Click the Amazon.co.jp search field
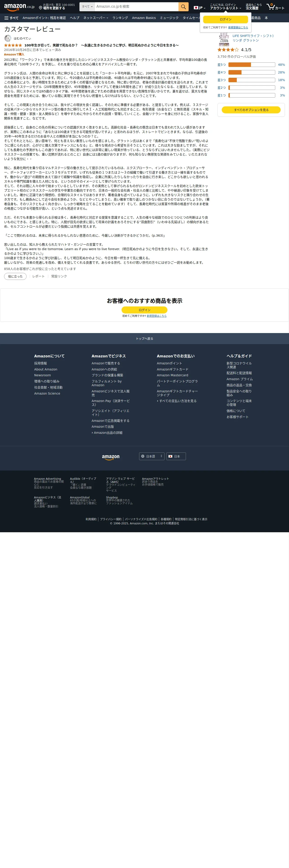The height and width of the screenshot is (868, 289). click(x=137, y=7)
